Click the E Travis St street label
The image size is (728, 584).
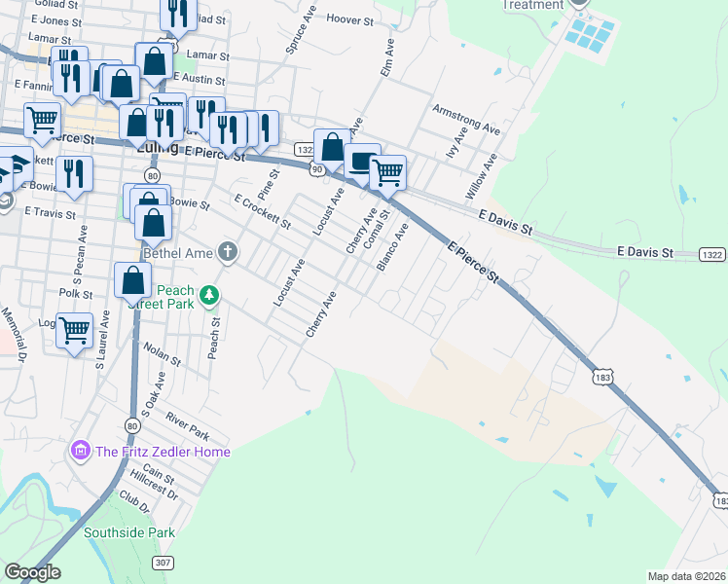(x=51, y=212)
